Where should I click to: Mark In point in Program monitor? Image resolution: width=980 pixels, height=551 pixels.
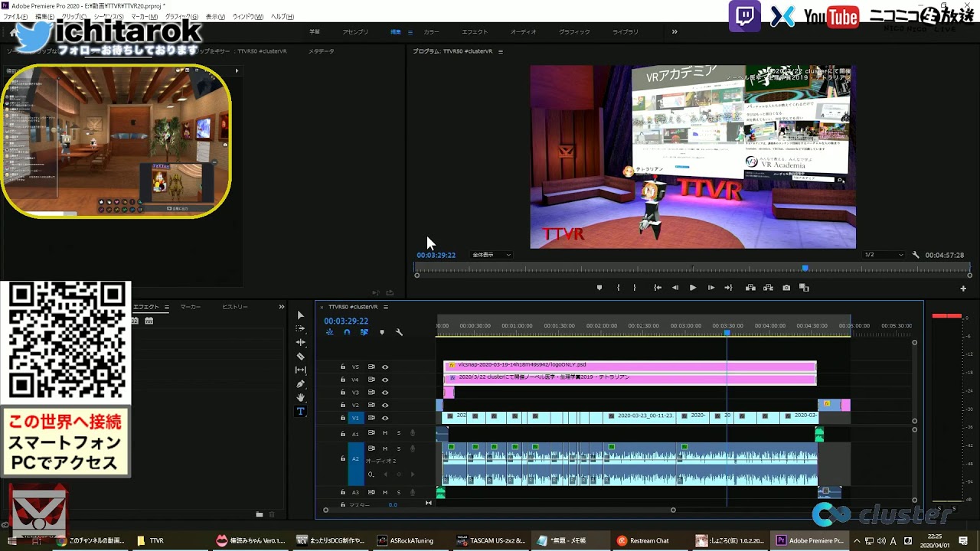click(618, 288)
